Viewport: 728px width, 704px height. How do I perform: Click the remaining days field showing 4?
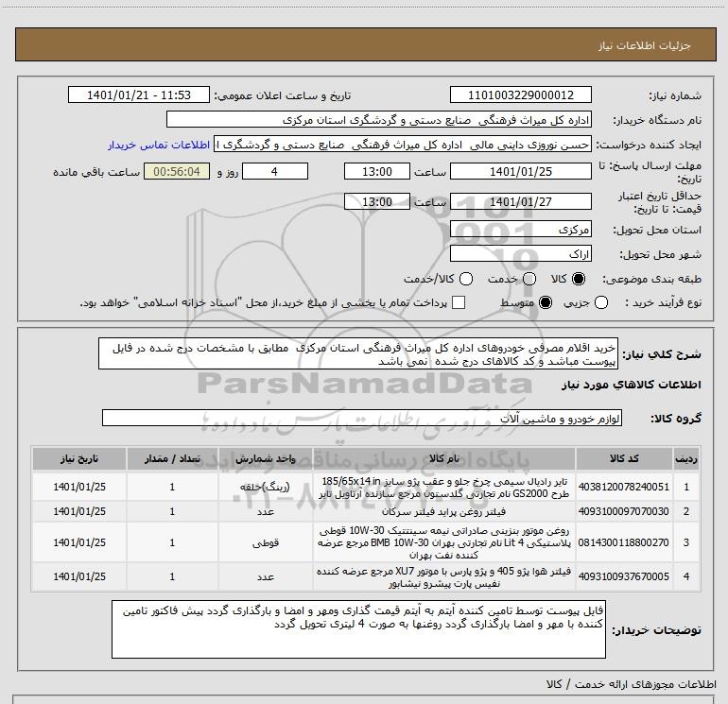pyautogui.click(x=275, y=171)
